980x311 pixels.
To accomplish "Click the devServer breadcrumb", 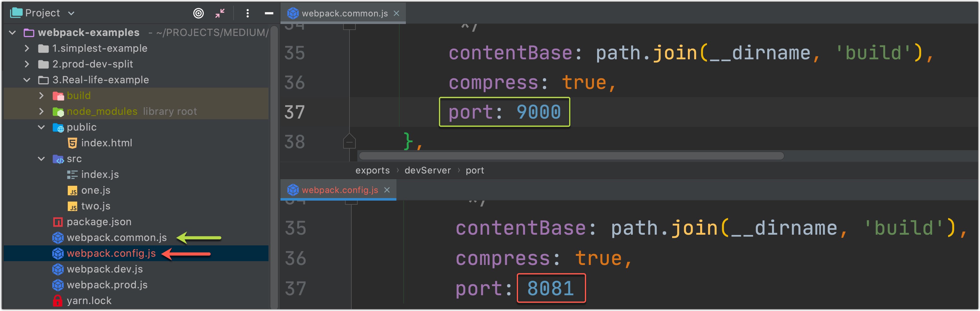I will (428, 171).
